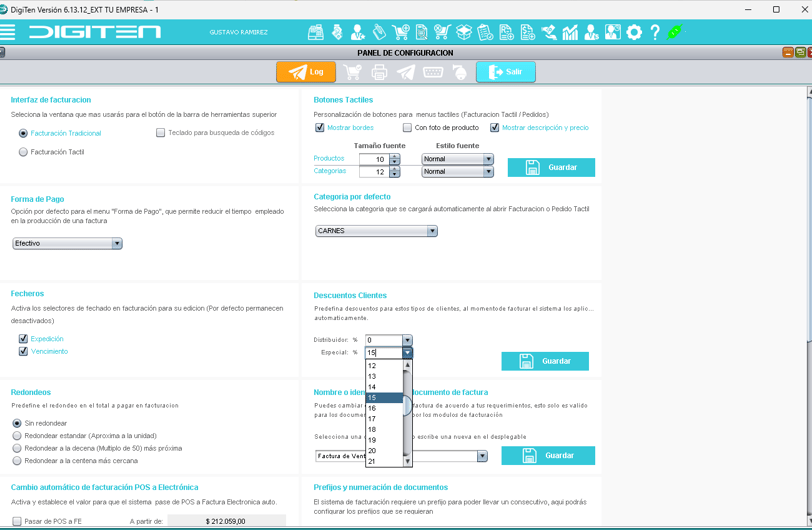Toggle Teclado para busqueda de códigos checkbox
The height and width of the screenshot is (530, 812).
point(161,133)
